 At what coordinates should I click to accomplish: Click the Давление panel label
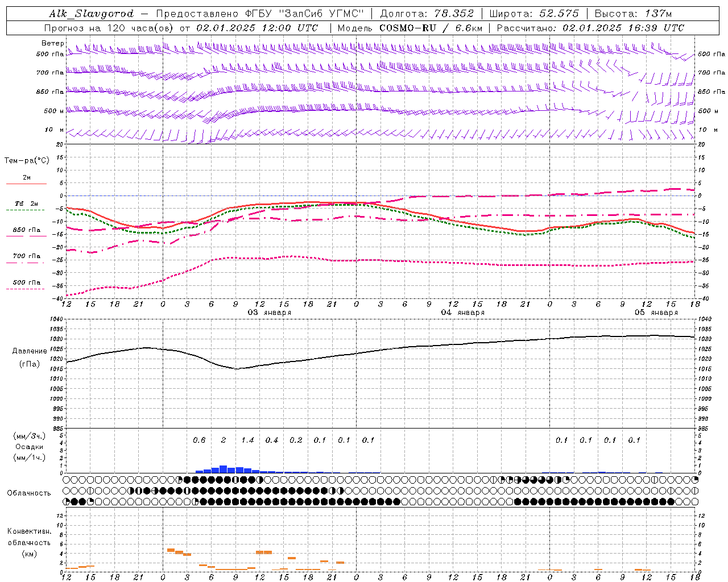pyautogui.click(x=30, y=351)
